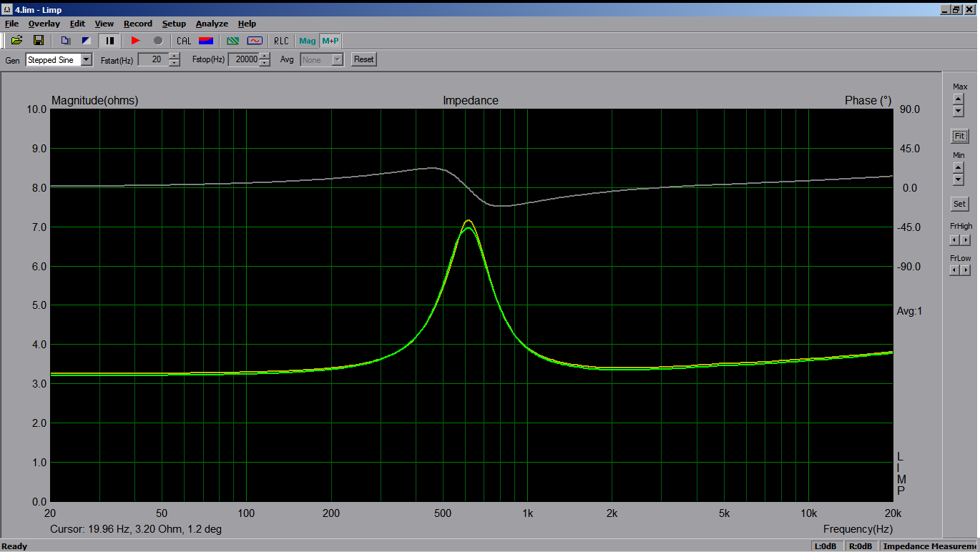
Task: Click the 'Magnitude(ohms)' axis label
Action: (95, 101)
